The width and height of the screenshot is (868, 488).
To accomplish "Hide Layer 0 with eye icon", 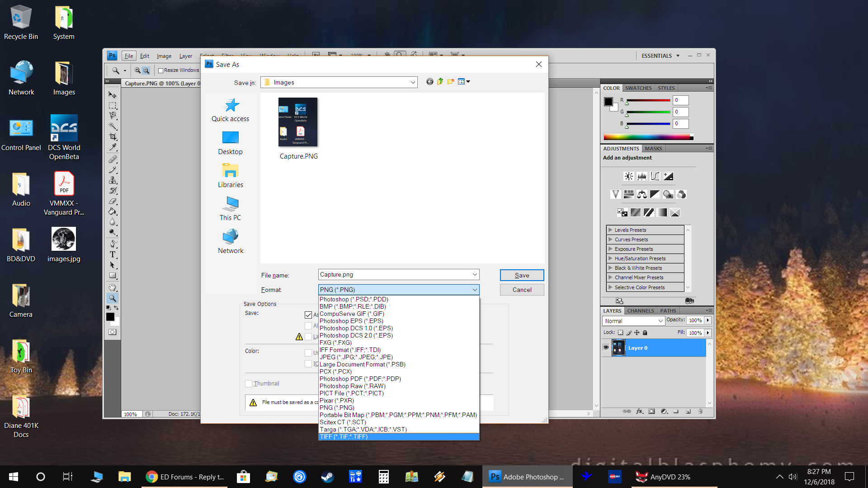I will [x=606, y=347].
